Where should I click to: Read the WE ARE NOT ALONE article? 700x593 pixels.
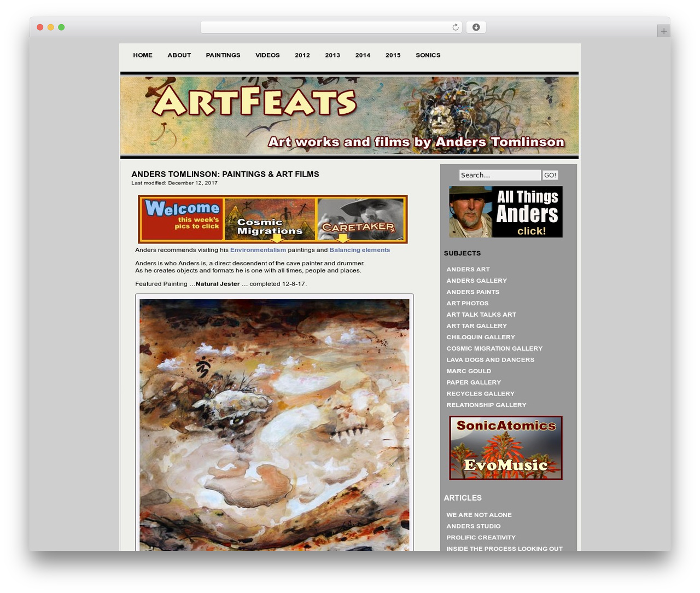pyautogui.click(x=479, y=515)
